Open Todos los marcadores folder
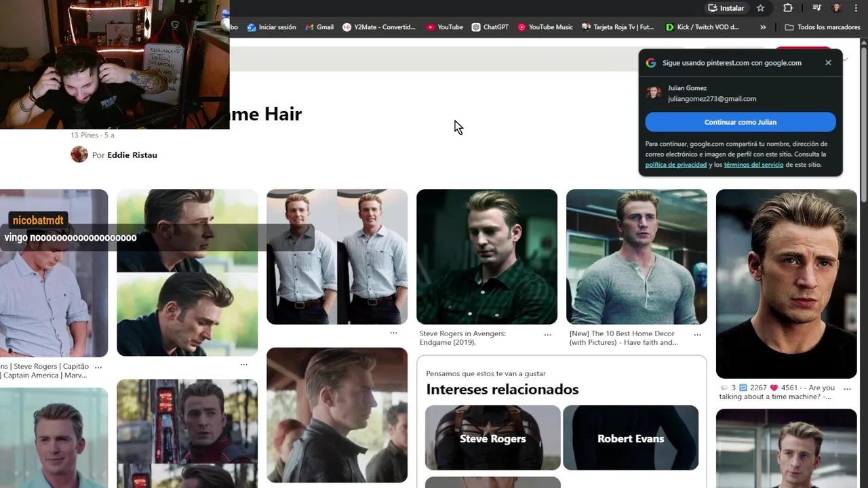The width and height of the screenshot is (868, 488). (x=823, y=27)
